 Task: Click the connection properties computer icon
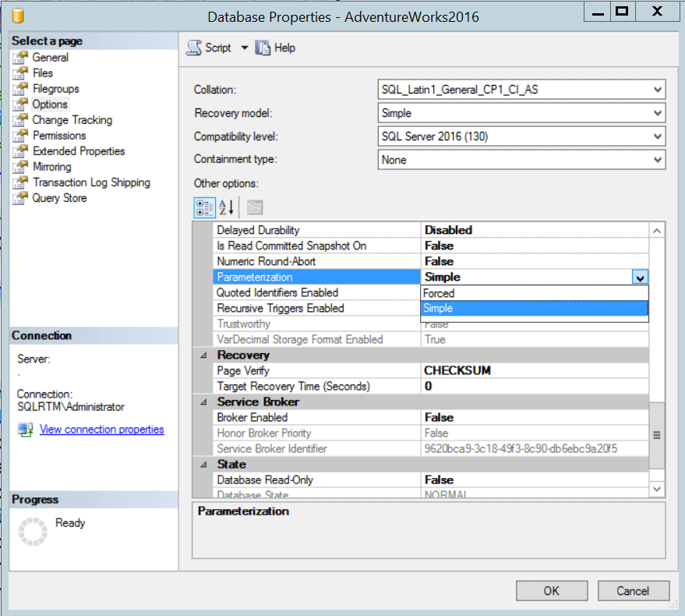26,430
